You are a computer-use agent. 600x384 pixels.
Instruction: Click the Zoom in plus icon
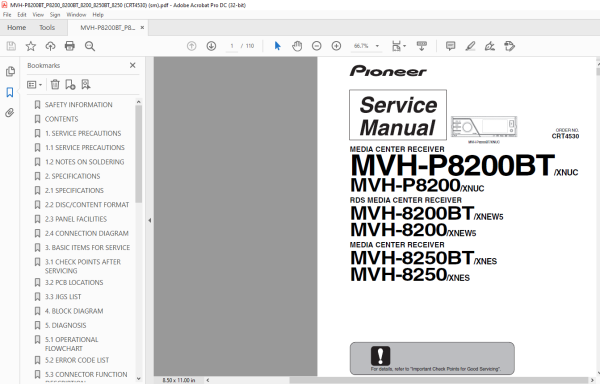(336, 46)
